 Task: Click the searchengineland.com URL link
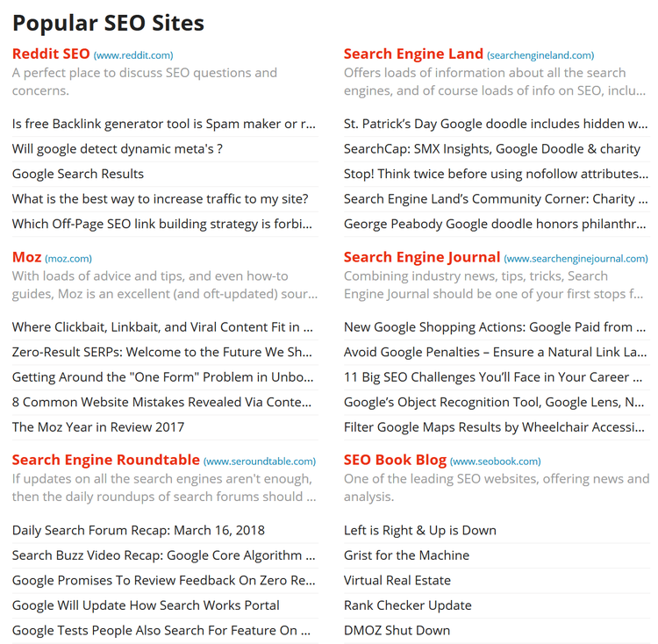click(x=540, y=55)
